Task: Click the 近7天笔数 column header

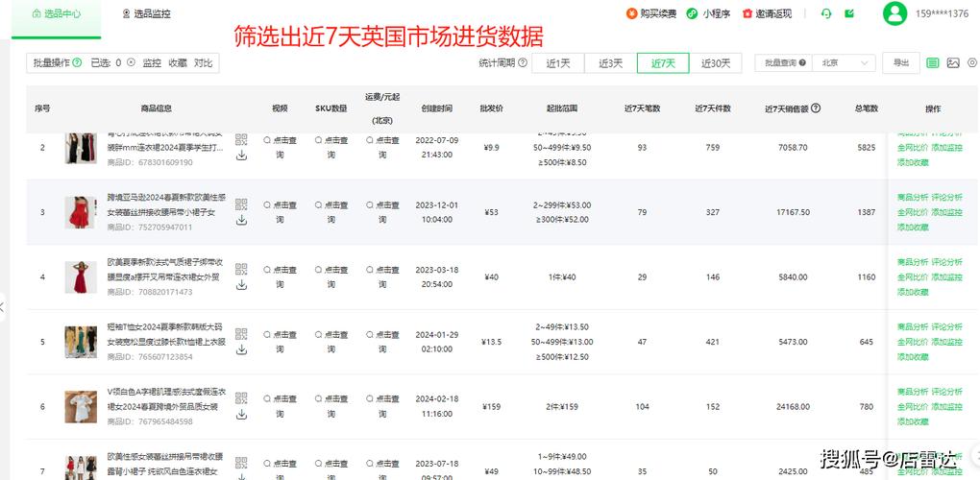Action: pos(642,108)
